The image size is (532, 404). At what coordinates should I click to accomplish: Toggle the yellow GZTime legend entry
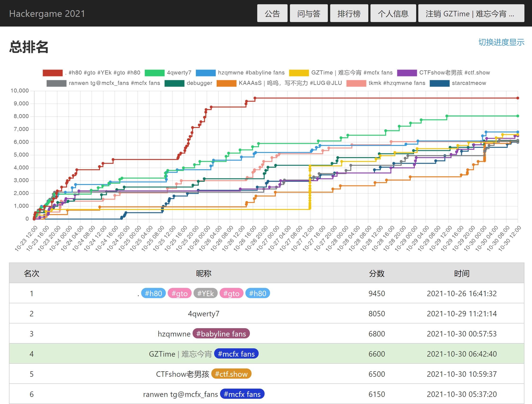point(299,73)
